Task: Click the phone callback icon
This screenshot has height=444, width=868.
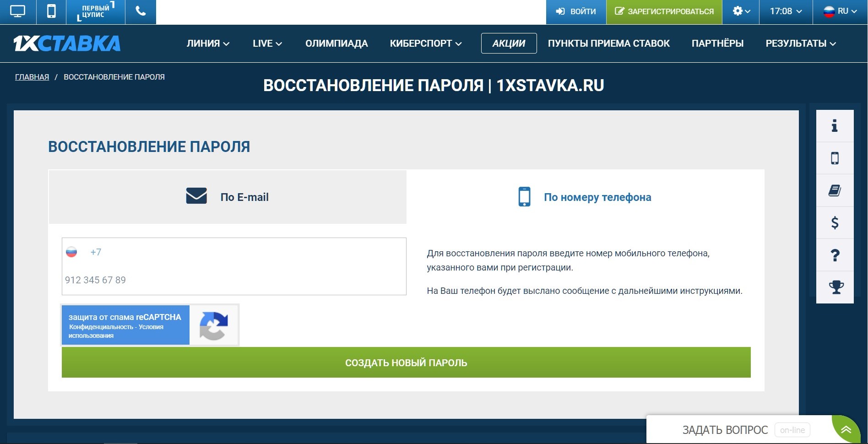Action: (141, 11)
